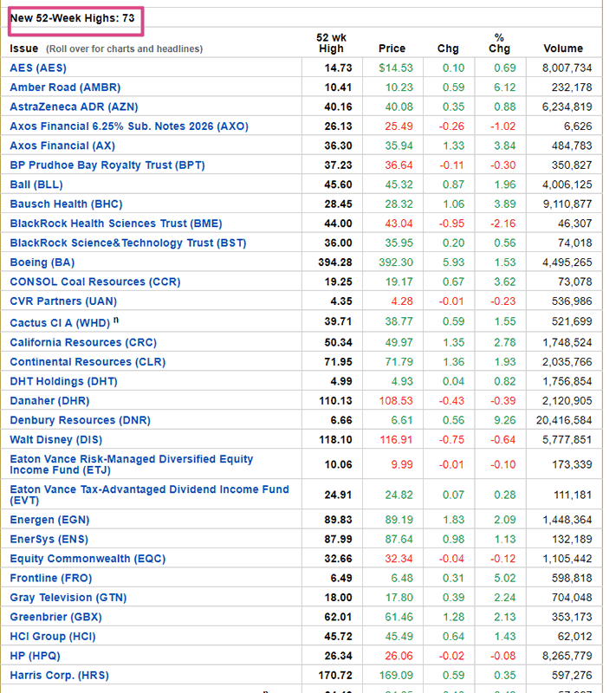Viewport: 616px width, 693px height.
Task: Open Eaton Vance Tax-Advantaged Dividend Income Fund (EVT)
Action: (x=149, y=495)
